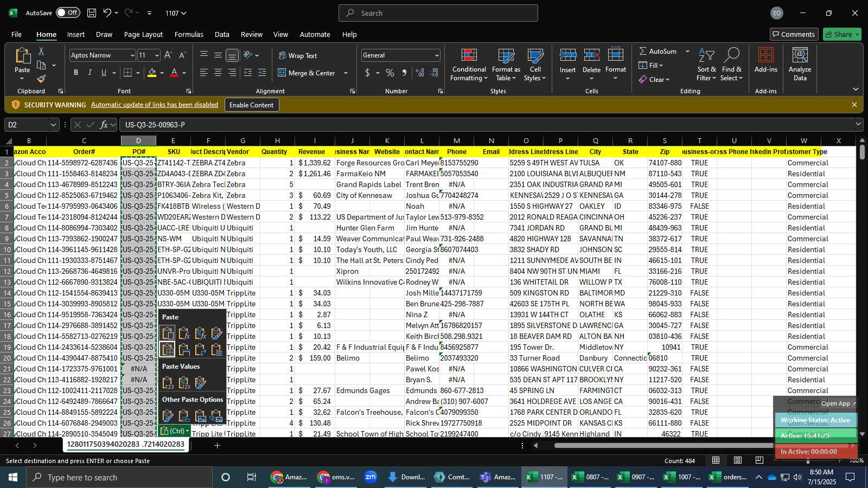
Task: Open Add-ins from the ribbon
Action: [x=766, y=61]
